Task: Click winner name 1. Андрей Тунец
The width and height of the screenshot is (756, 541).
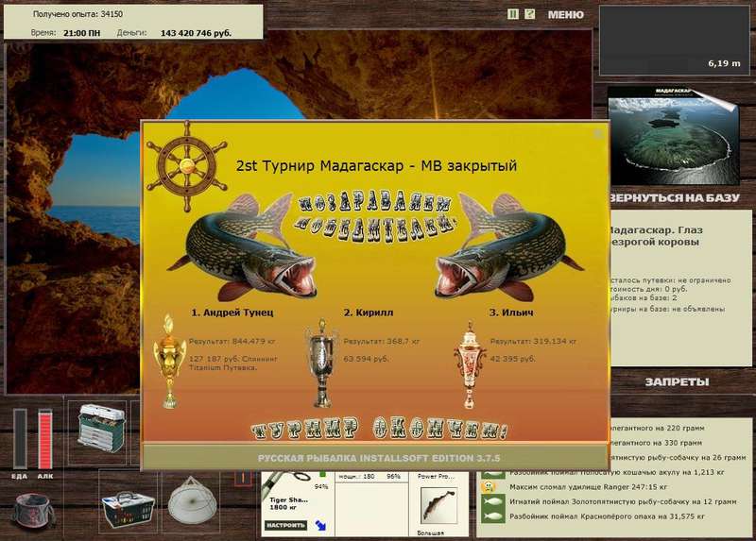Action: tap(232, 313)
